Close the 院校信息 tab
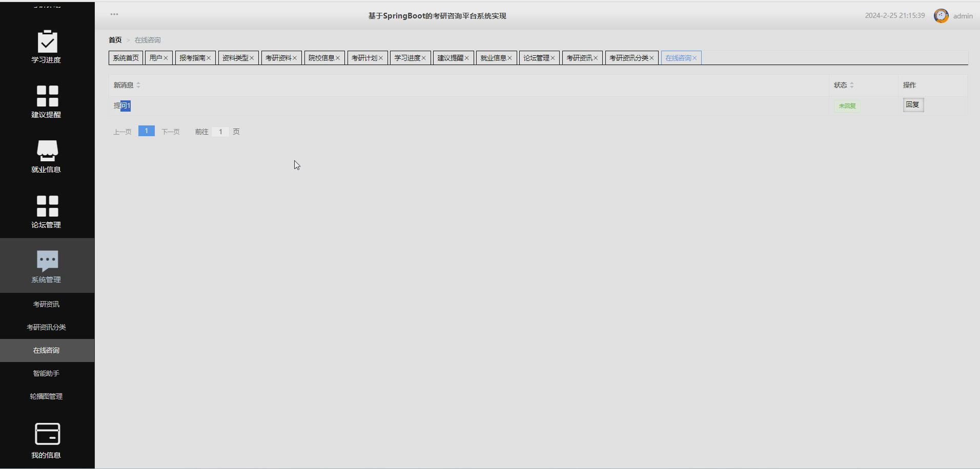 (338, 58)
